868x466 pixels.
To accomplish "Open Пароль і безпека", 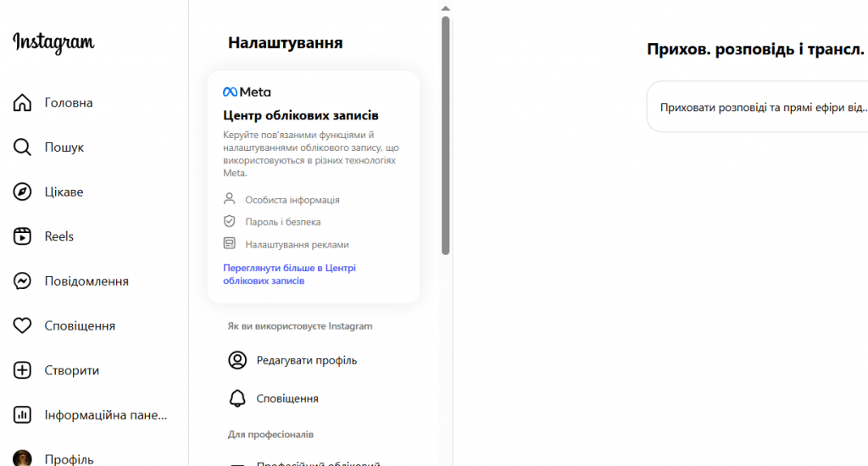I will pos(282,222).
